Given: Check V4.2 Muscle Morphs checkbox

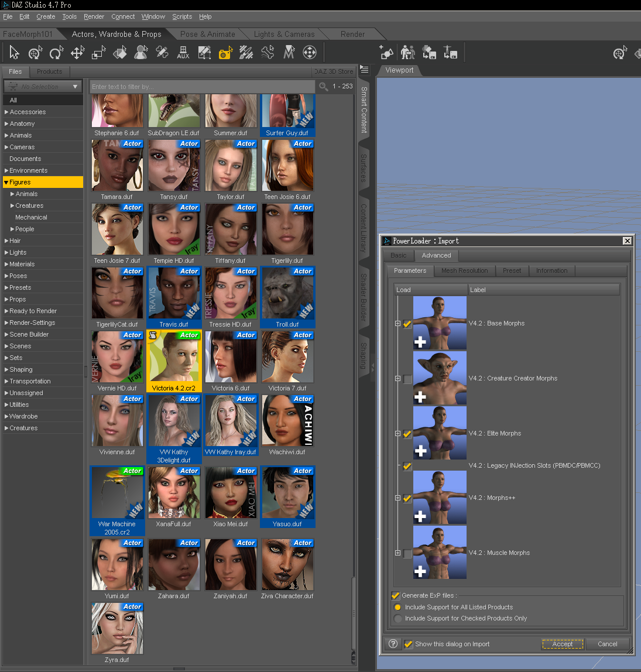Looking at the screenshot, I should 407,553.
